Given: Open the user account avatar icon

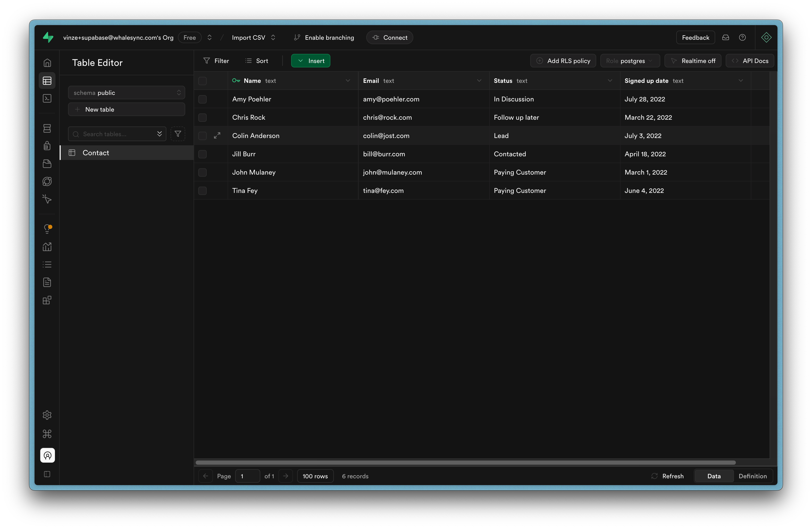Looking at the screenshot, I should 47,455.
